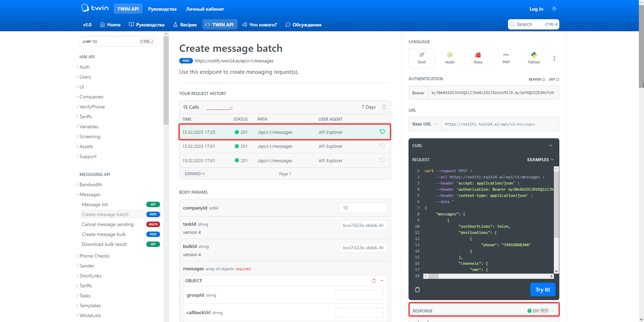Select the Ruby language icon
Screen dimensions: 644x322
point(478,58)
